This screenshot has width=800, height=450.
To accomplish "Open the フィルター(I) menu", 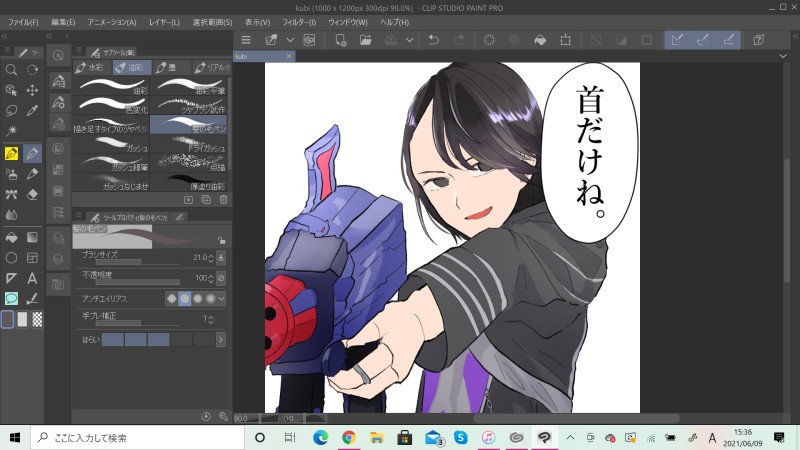I will pos(299,22).
